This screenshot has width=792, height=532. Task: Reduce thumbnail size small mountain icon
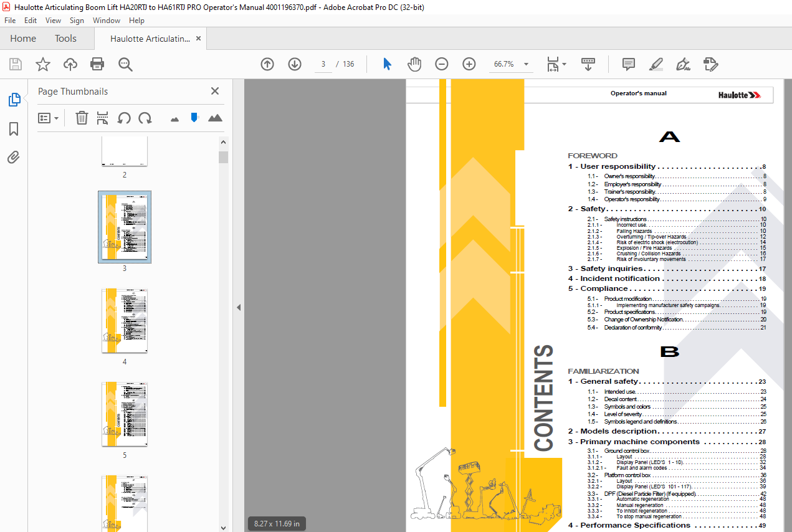(x=174, y=118)
